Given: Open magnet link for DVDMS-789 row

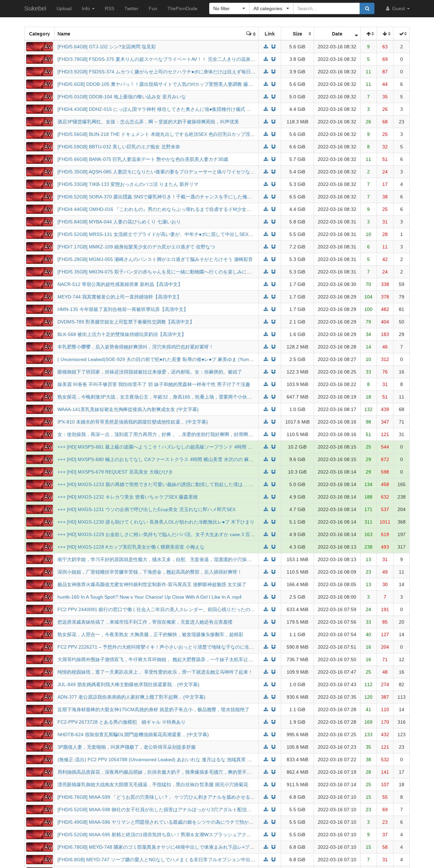Looking at the screenshot, I should coord(273,322).
